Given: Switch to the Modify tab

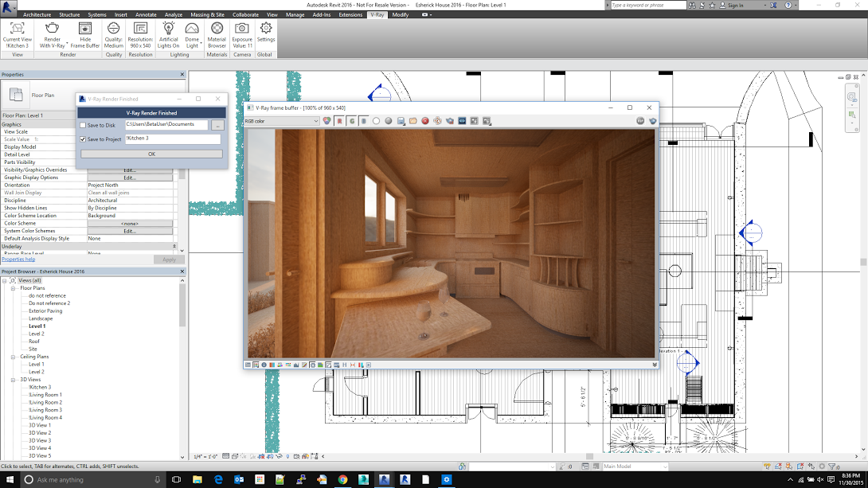Looking at the screenshot, I should click(x=401, y=15).
